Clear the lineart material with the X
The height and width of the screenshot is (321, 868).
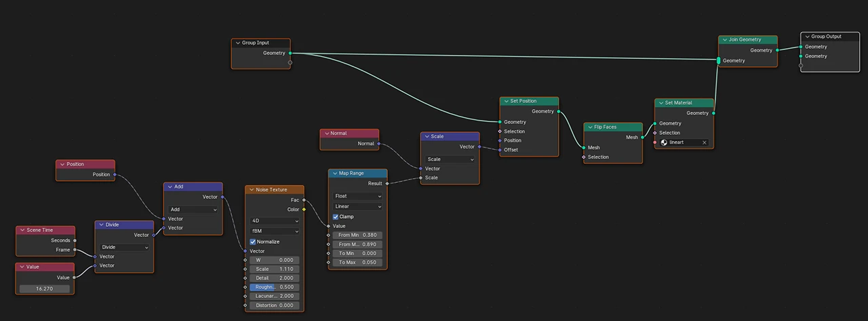coord(704,142)
